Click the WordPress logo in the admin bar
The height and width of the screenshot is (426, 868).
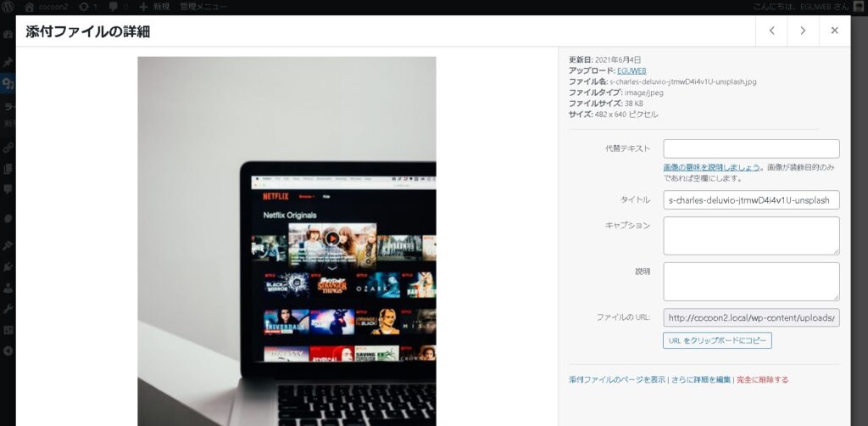8,7
